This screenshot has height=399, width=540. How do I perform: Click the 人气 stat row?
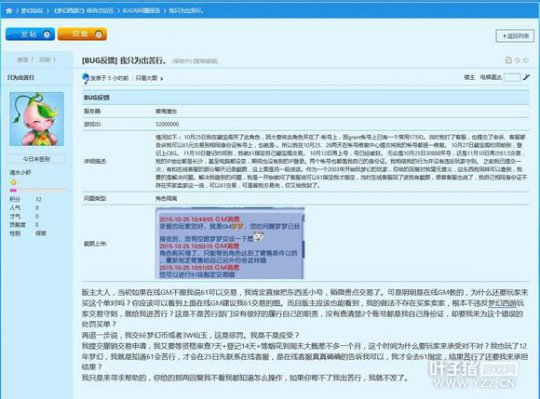[x=24, y=208]
